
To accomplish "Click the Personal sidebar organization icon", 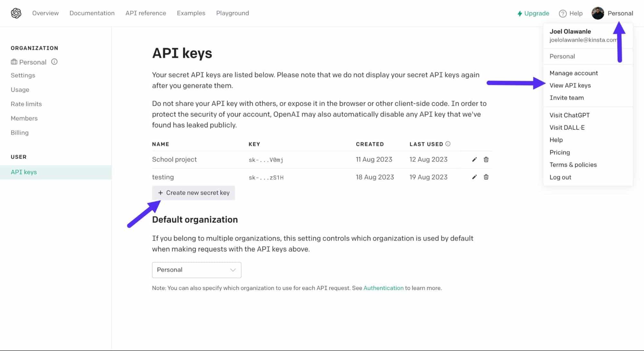I will coord(13,62).
